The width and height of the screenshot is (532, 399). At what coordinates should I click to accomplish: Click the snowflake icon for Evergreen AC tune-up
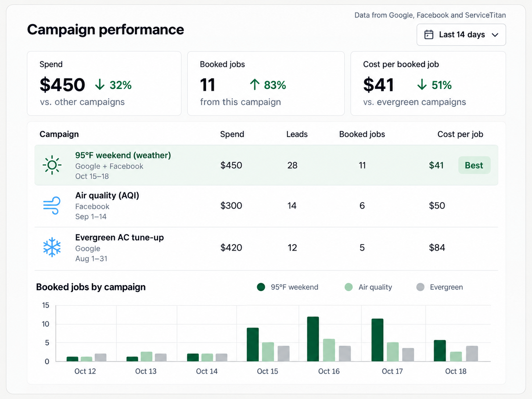point(52,247)
